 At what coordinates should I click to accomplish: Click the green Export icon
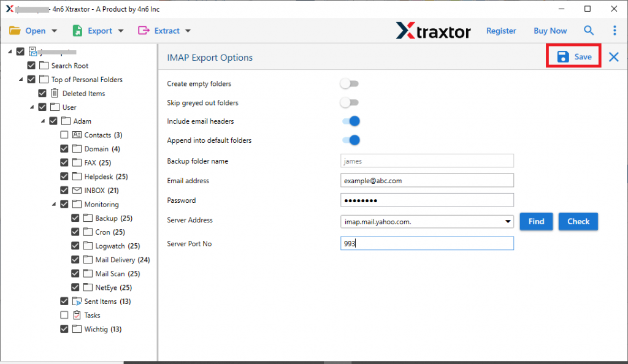[x=77, y=30]
